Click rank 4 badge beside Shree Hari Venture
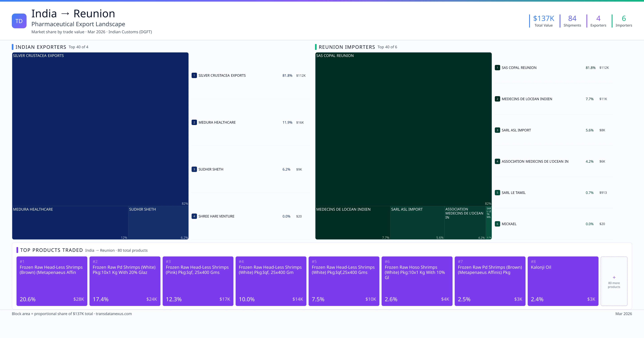Image resolution: width=644 pixels, height=338 pixels. [194, 216]
